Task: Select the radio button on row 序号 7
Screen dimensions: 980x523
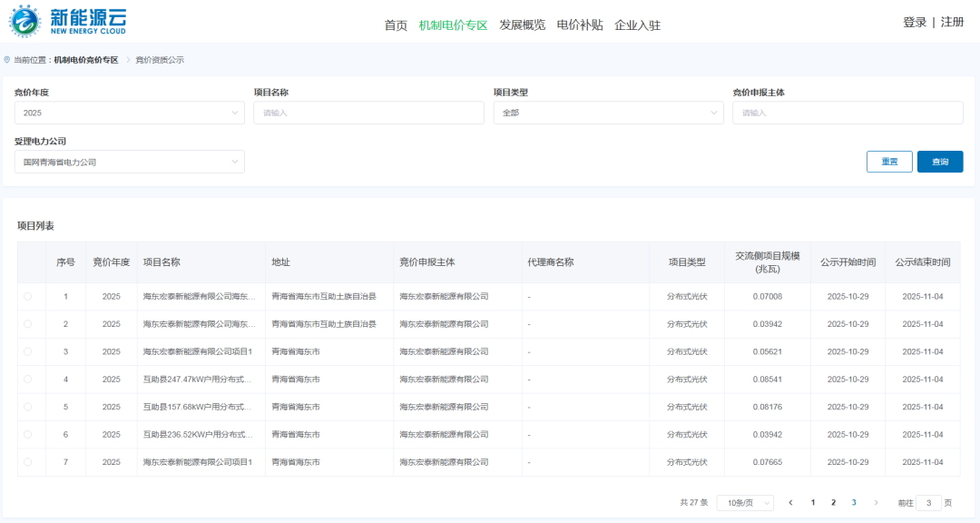Action: pyautogui.click(x=28, y=461)
